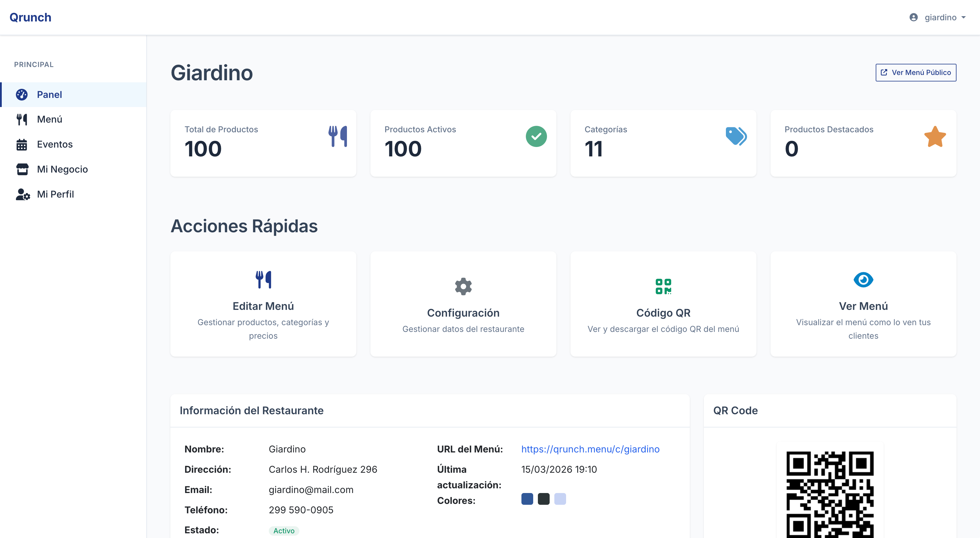Open the giardino account dropdown

(940, 17)
